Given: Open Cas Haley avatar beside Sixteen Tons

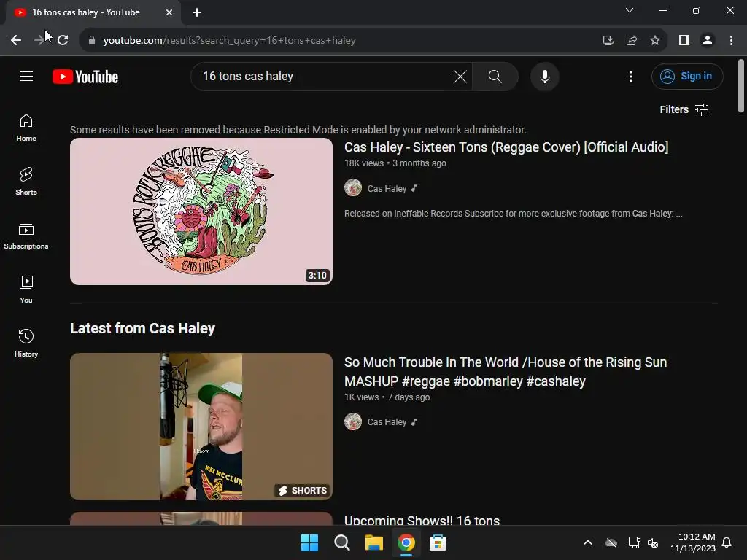Looking at the screenshot, I should coord(353,187).
